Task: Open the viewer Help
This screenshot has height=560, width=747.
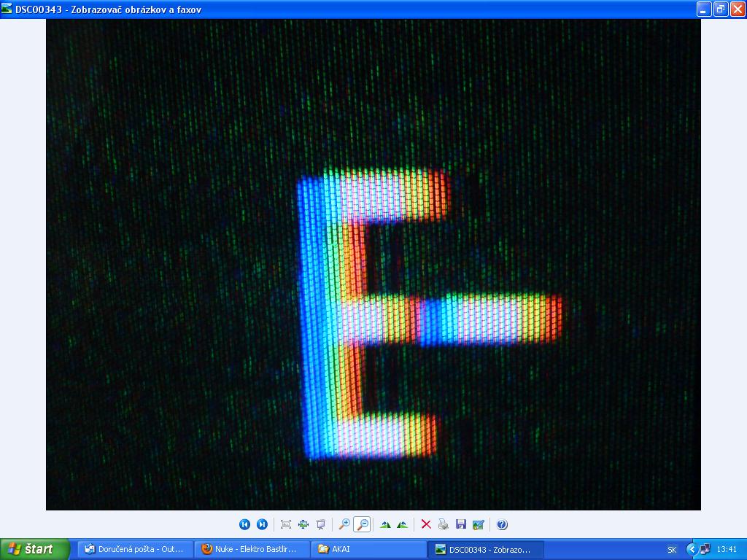Action: coord(502,524)
